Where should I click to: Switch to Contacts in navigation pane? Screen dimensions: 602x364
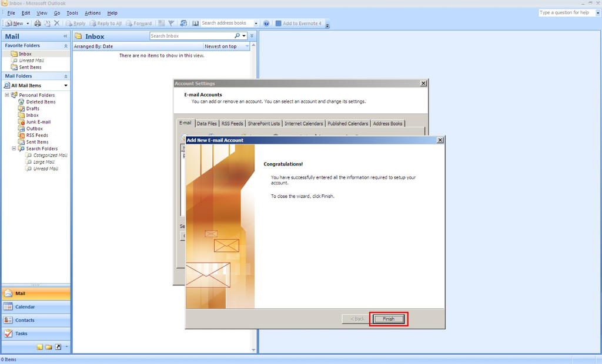coord(36,321)
